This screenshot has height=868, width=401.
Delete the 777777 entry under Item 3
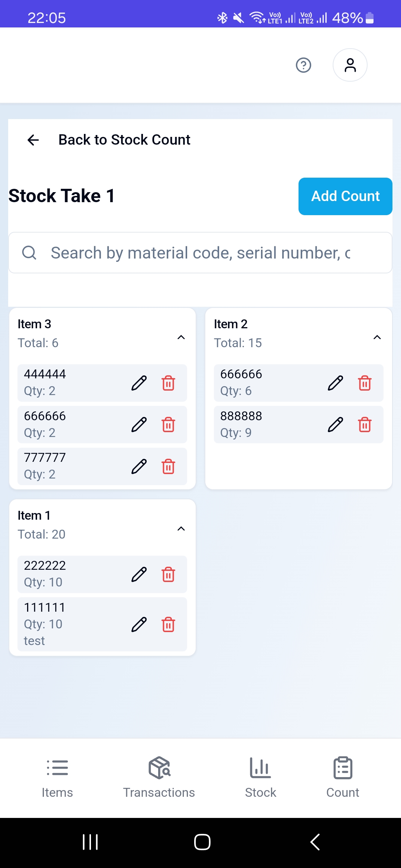click(168, 467)
